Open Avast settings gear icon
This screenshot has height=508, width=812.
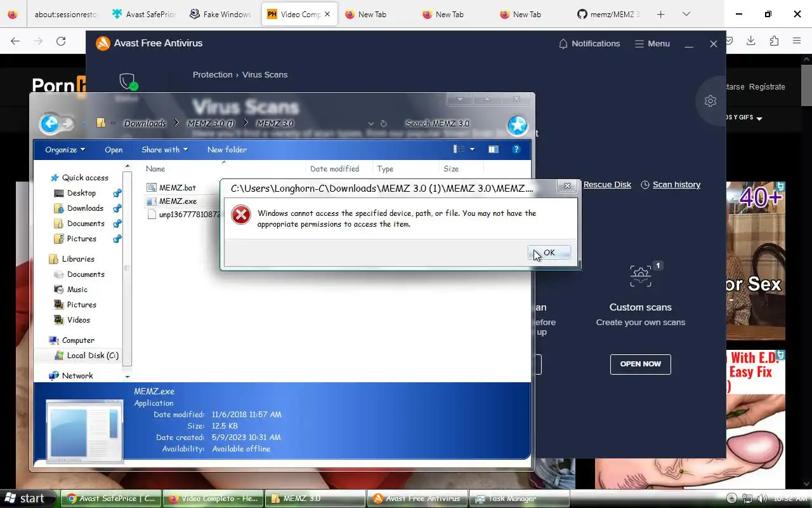[710, 101]
